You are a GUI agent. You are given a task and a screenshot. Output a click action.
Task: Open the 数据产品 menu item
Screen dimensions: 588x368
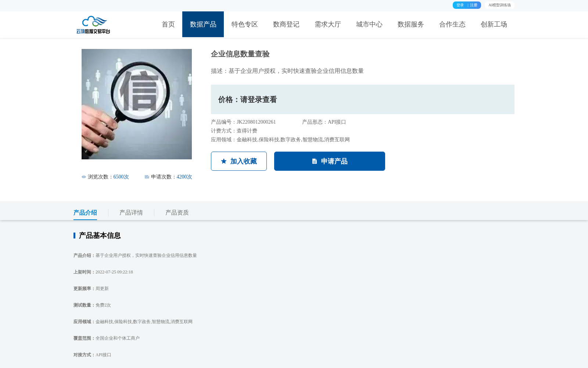pyautogui.click(x=203, y=24)
